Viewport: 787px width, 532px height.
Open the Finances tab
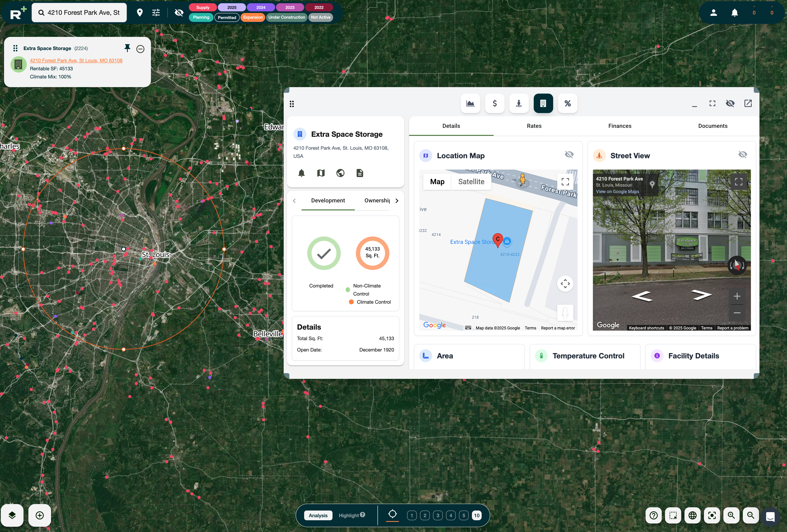coord(620,126)
